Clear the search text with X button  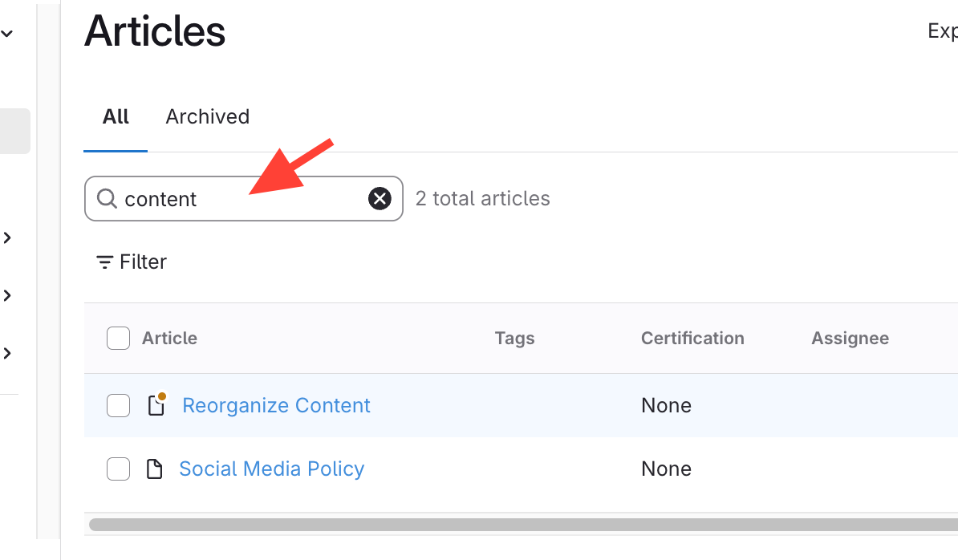coord(380,199)
